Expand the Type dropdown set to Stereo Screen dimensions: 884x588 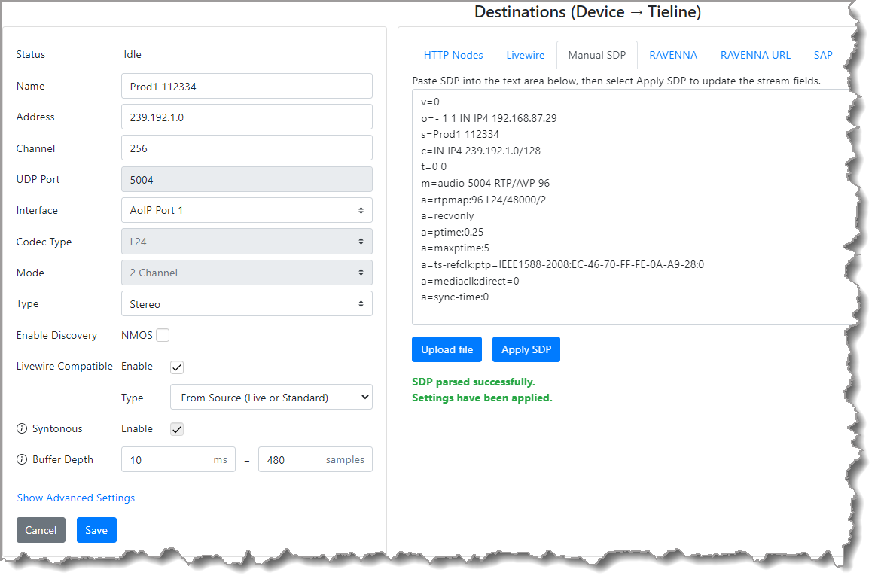(x=246, y=304)
